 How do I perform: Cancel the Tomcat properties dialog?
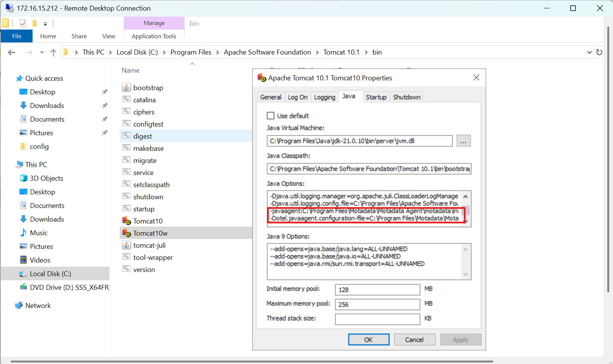[x=414, y=339]
